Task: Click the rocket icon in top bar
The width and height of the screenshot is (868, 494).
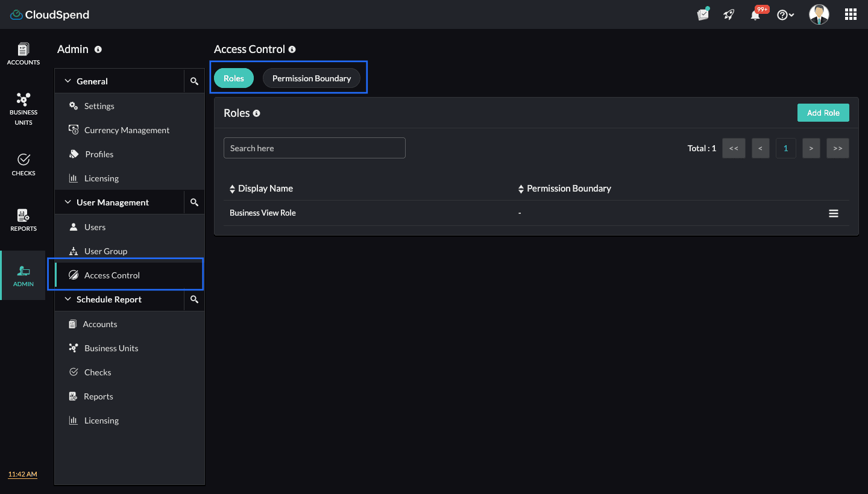Action: coord(729,15)
